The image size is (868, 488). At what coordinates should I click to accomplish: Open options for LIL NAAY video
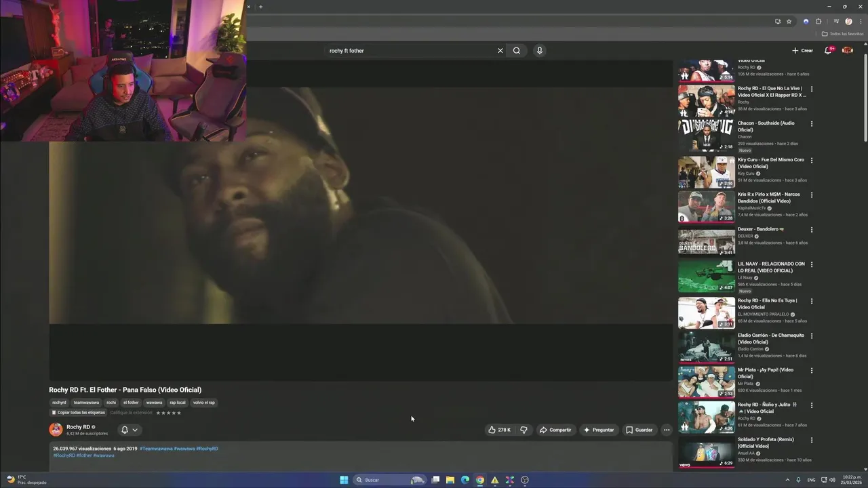[812, 265]
